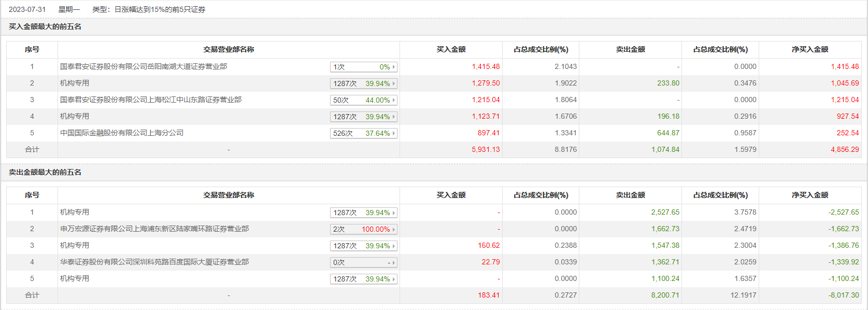Open 国泰君安证券岳阳南湖大道证券营业部 link
The height and width of the screenshot is (310, 868).
(x=144, y=66)
